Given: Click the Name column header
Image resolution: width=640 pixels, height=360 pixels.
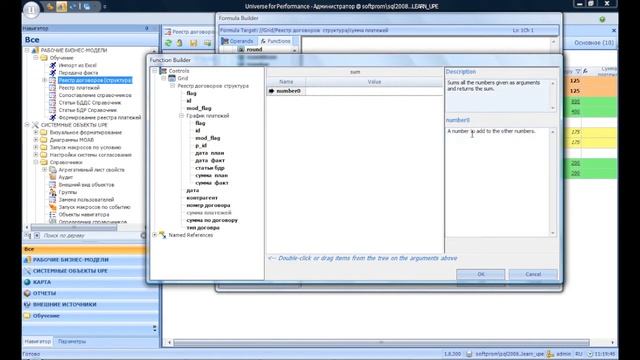Looking at the screenshot, I should pos(286,82).
